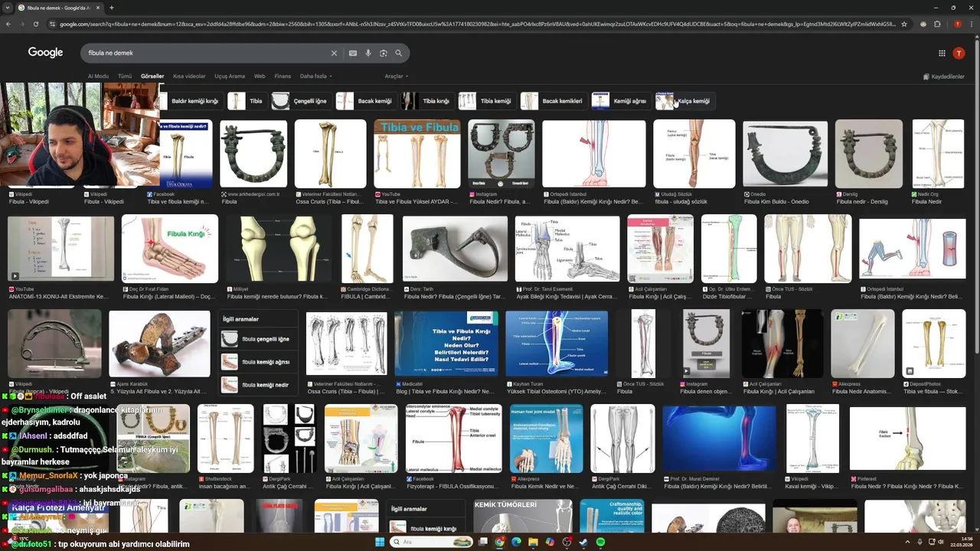
Task: Start voice search with microphone icon
Action: tap(368, 53)
